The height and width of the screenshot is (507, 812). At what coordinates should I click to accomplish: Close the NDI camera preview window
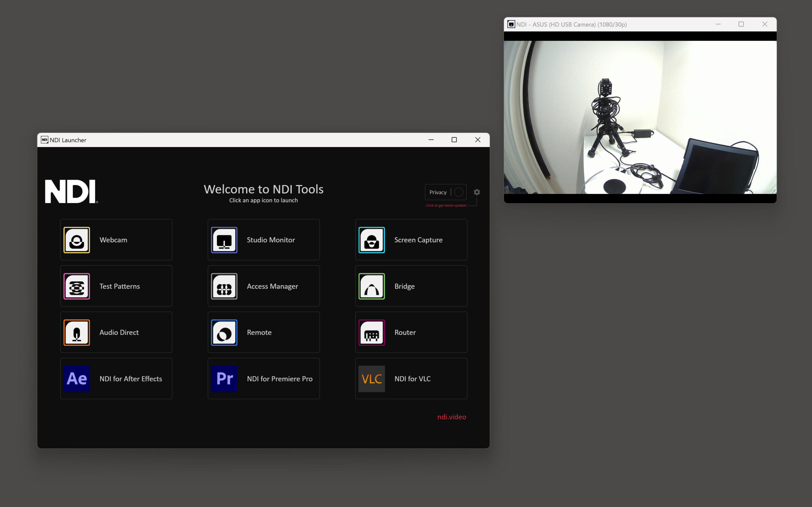764,24
